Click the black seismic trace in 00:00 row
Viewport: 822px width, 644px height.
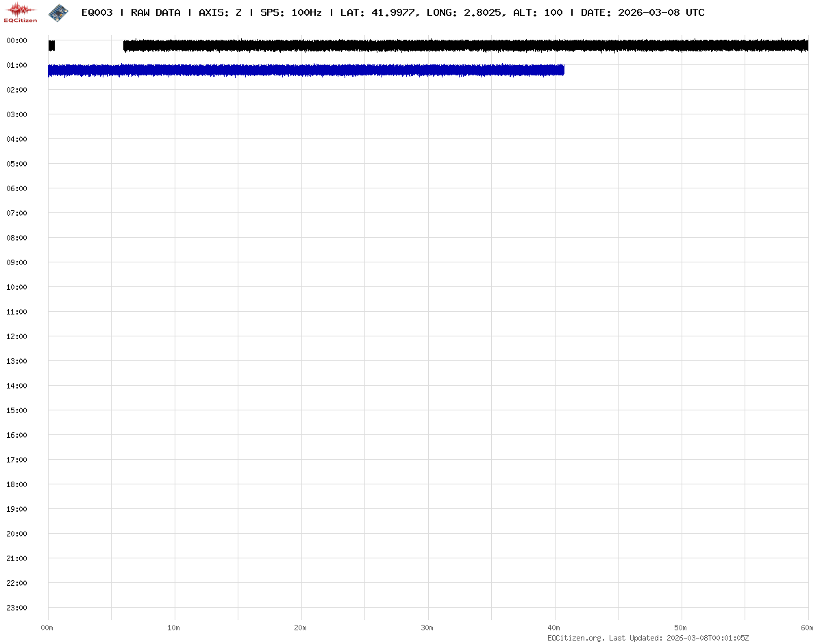point(466,45)
